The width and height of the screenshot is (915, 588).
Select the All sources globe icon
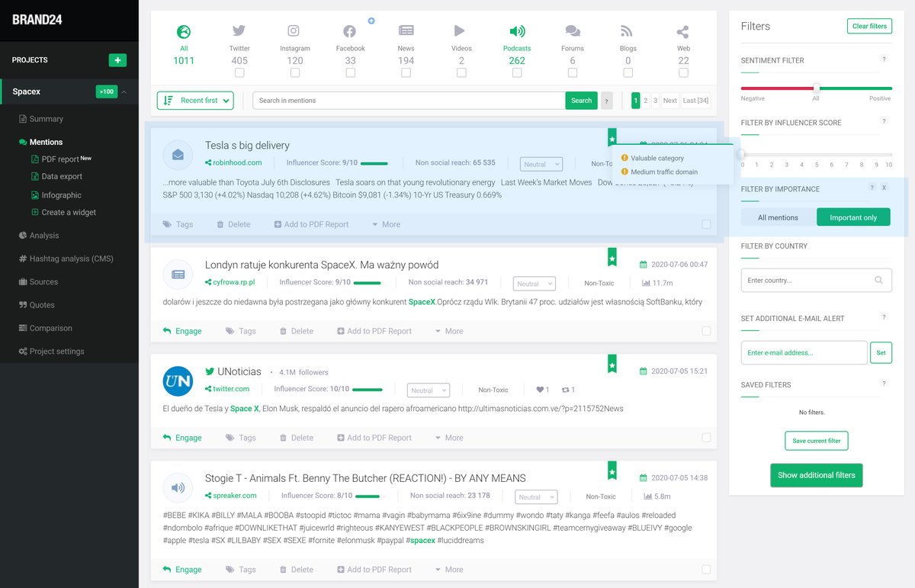click(184, 32)
